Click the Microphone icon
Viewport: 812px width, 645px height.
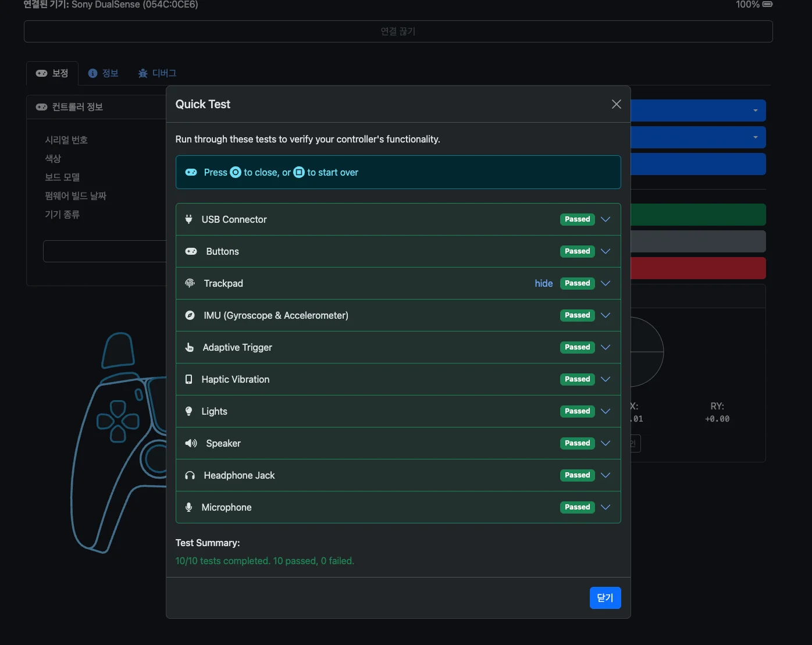click(188, 507)
